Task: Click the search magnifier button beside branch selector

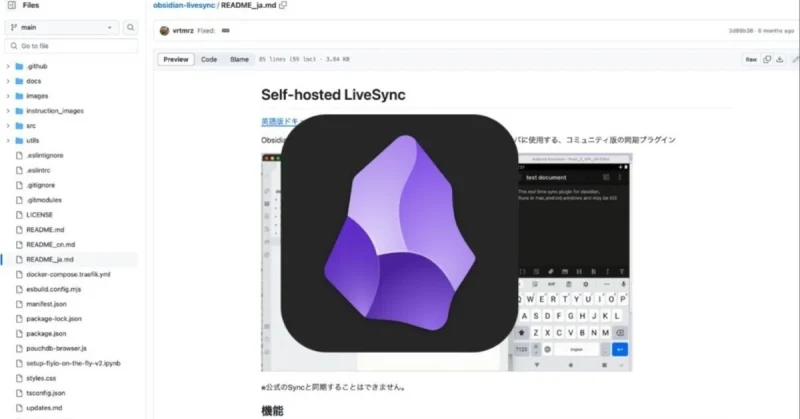Action: 131,28
